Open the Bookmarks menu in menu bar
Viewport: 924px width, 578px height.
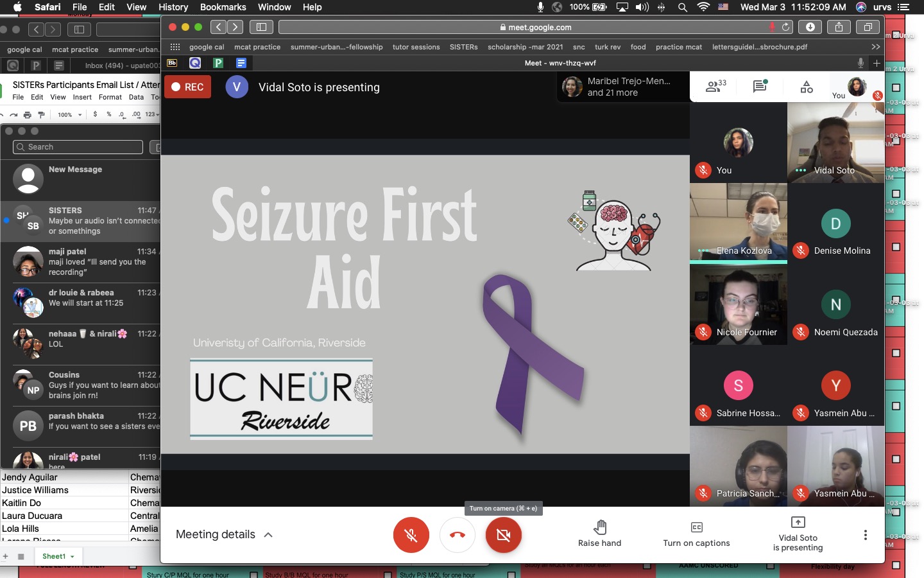coord(223,7)
